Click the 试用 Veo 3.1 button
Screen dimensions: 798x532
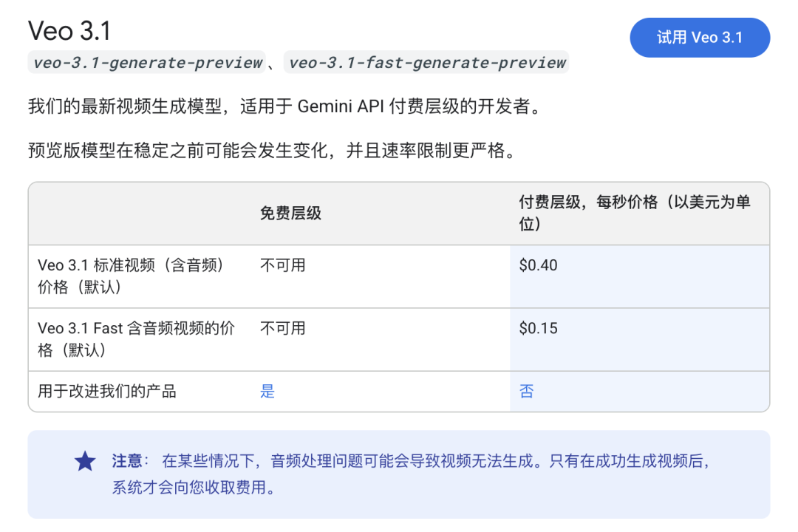[x=699, y=38]
